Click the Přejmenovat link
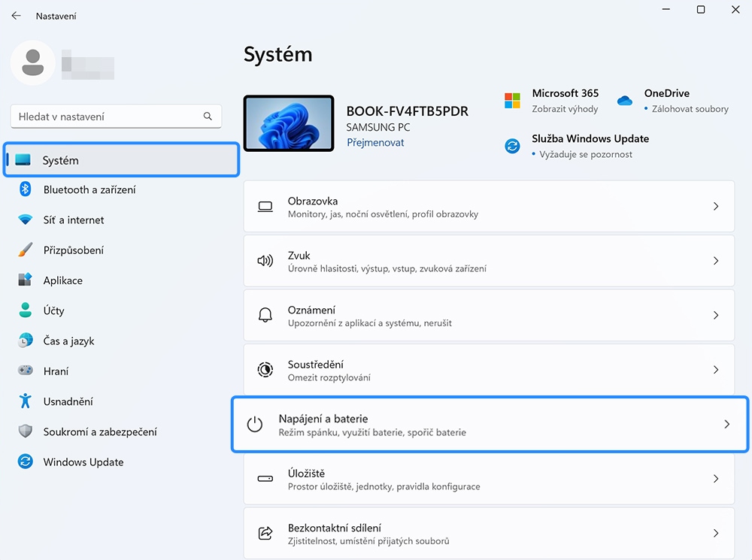The image size is (752, 560). tap(375, 142)
